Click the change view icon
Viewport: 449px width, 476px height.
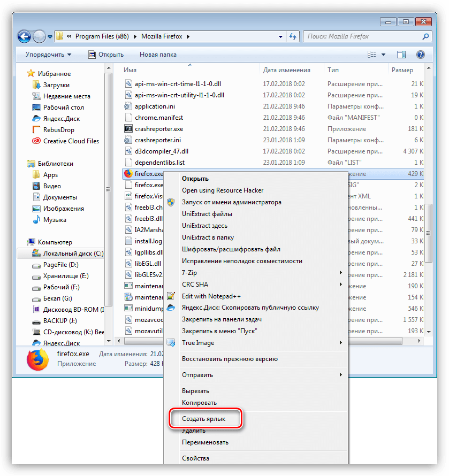point(372,55)
